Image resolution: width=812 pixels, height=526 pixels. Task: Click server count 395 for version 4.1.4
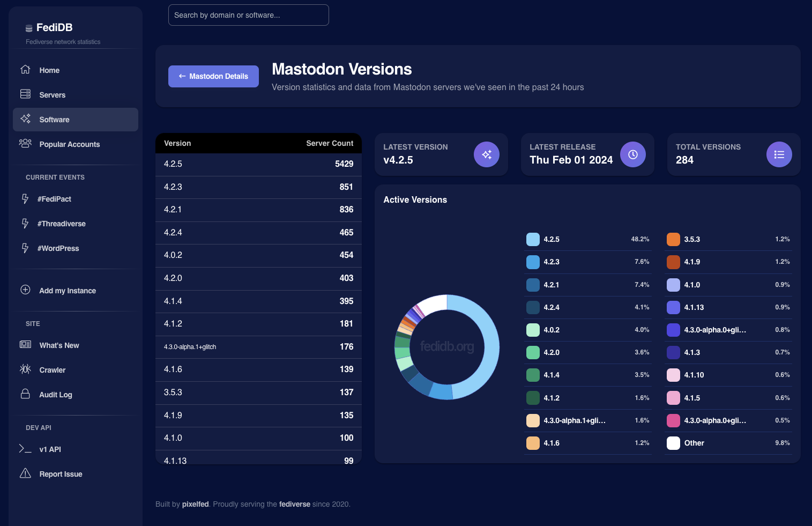point(346,301)
